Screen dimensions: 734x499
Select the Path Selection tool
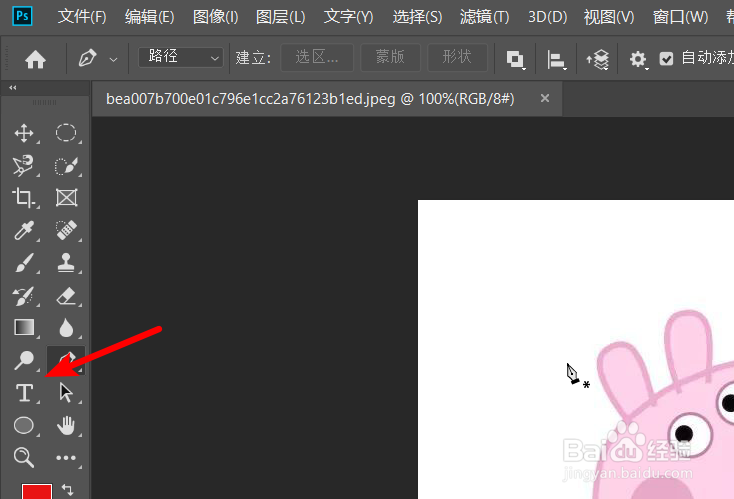66,392
